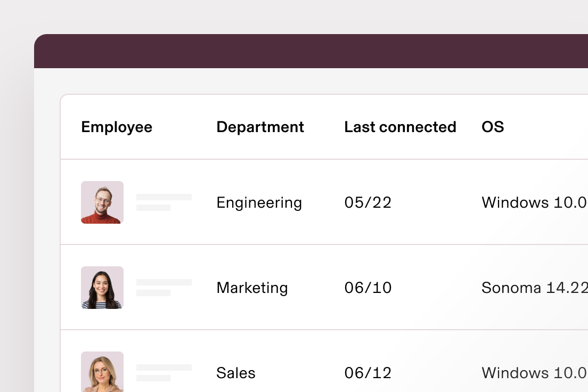Select Windows 10.0 in the Engineering row

click(x=535, y=202)
